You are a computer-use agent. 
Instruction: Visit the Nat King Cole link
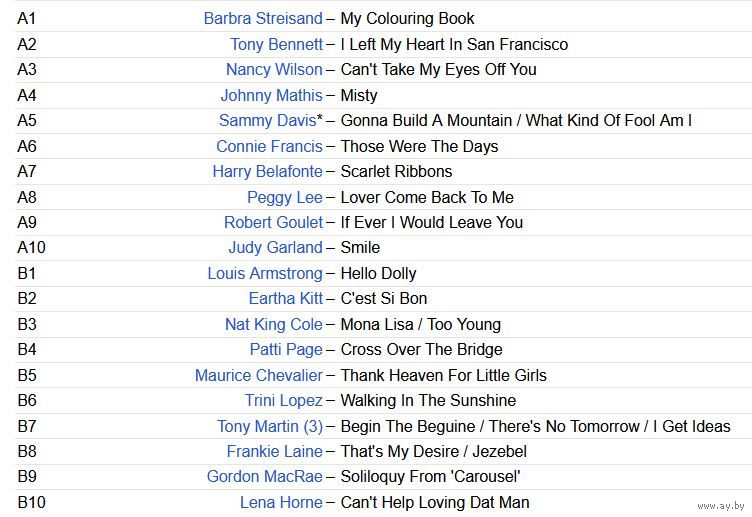(274, 324)
